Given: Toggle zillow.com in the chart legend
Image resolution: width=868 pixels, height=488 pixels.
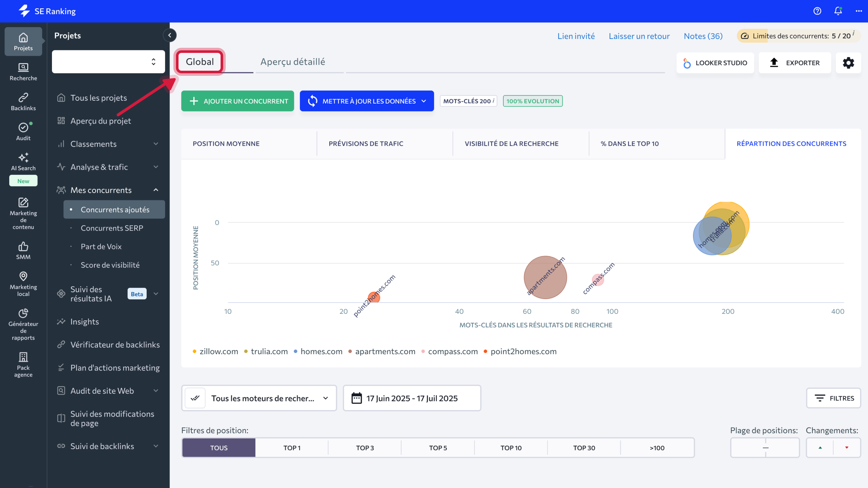Looking at the screenshot, I should [x=215, y=351].
